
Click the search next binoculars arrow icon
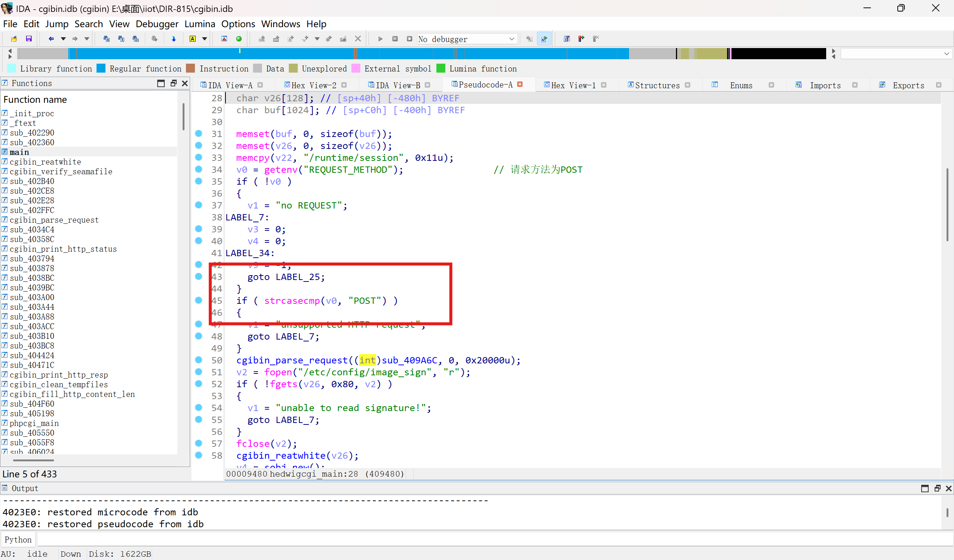154,39
